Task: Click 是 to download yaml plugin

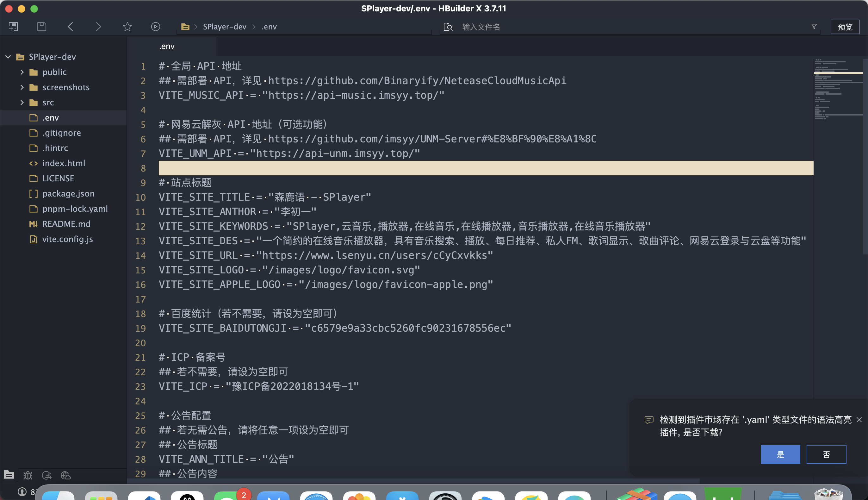Action: coord(780,454)
